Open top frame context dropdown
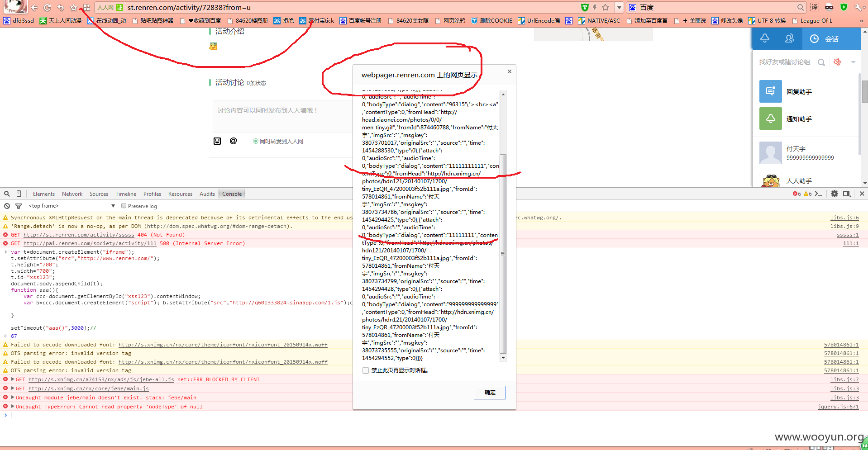This screenshot has height=450, width=868. (x=72, y=206)
